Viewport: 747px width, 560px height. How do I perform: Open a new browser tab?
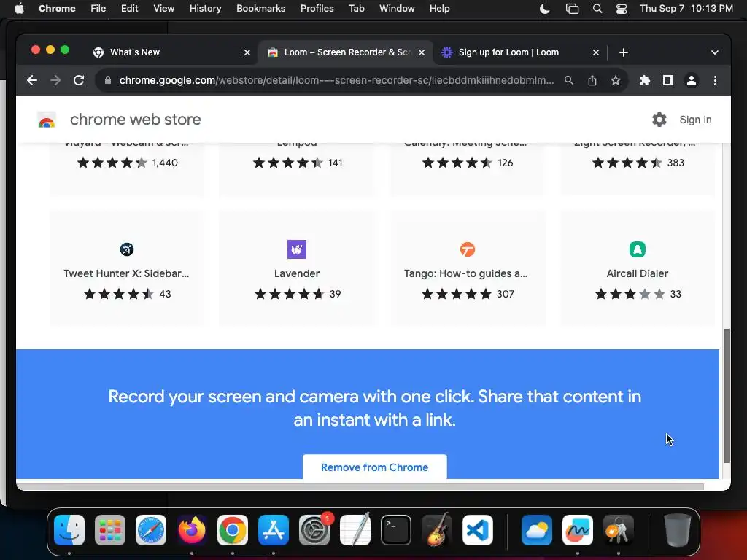tap(624, 52)
